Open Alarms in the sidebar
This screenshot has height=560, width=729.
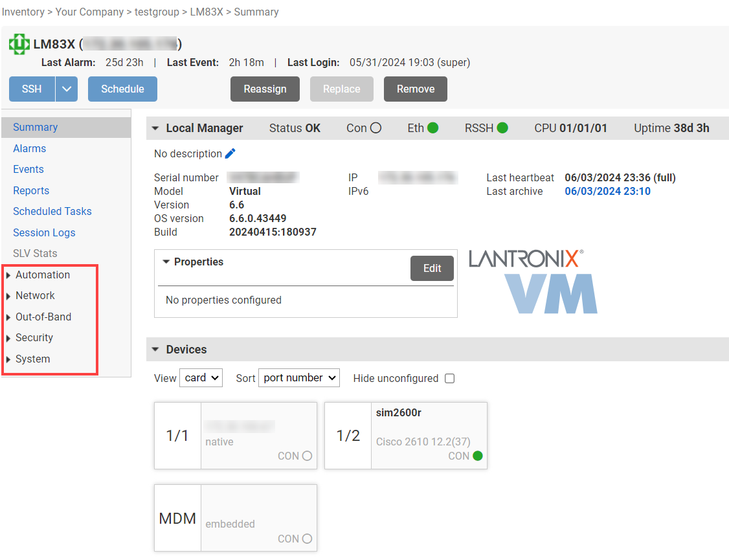coord(29,148)
